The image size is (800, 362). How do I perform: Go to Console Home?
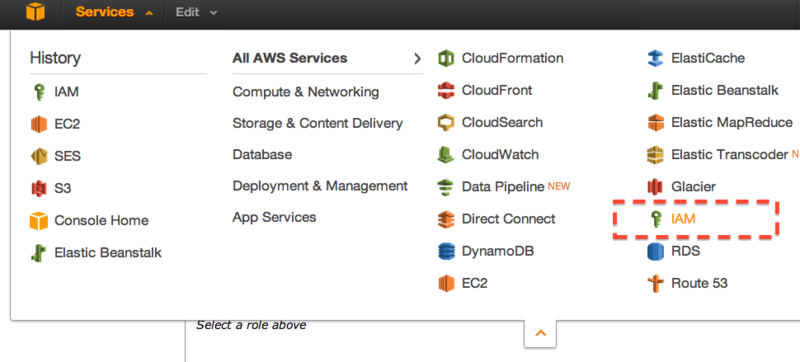tap(102, 221)
